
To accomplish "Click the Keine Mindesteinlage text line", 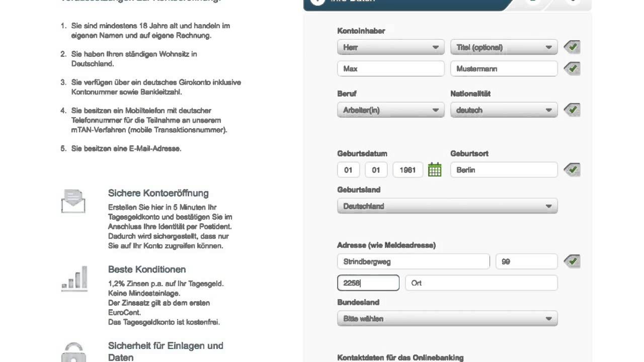I will (x=144, y=293).
